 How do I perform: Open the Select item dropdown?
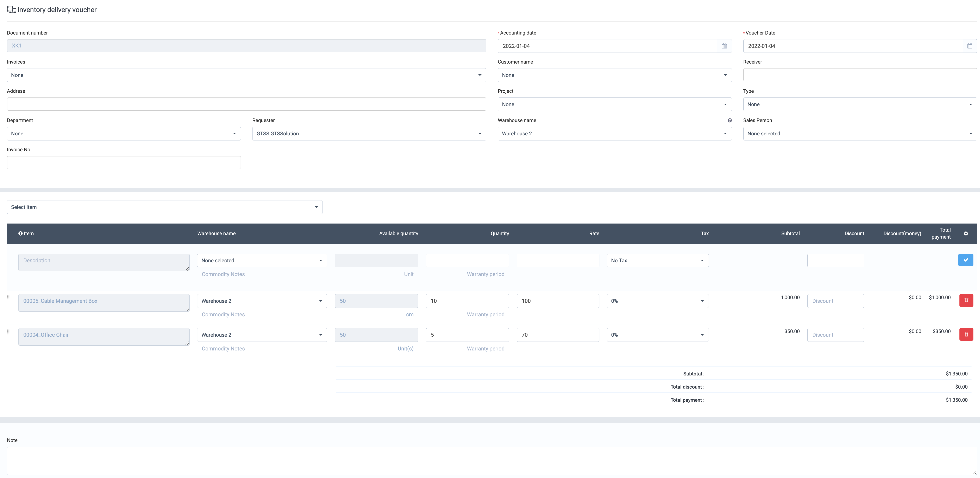pyautogui.click(x=165, y=207)
